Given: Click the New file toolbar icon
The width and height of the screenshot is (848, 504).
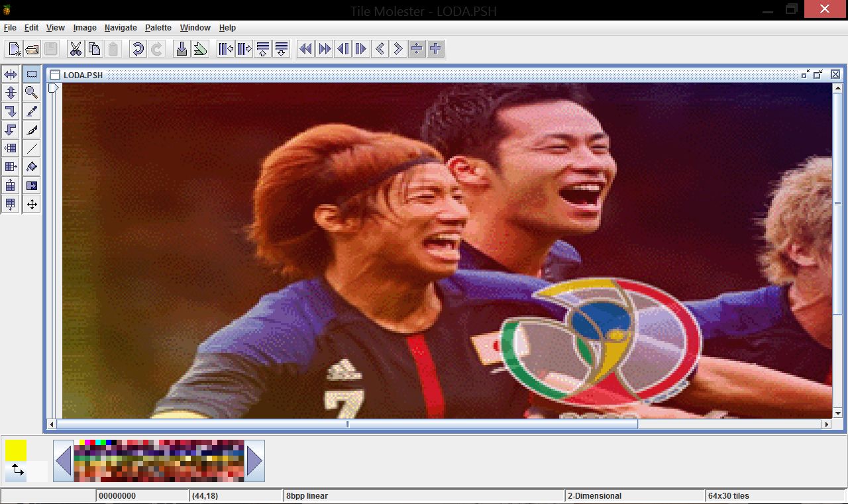Looking at the screenshot, I should click(14, 49).
